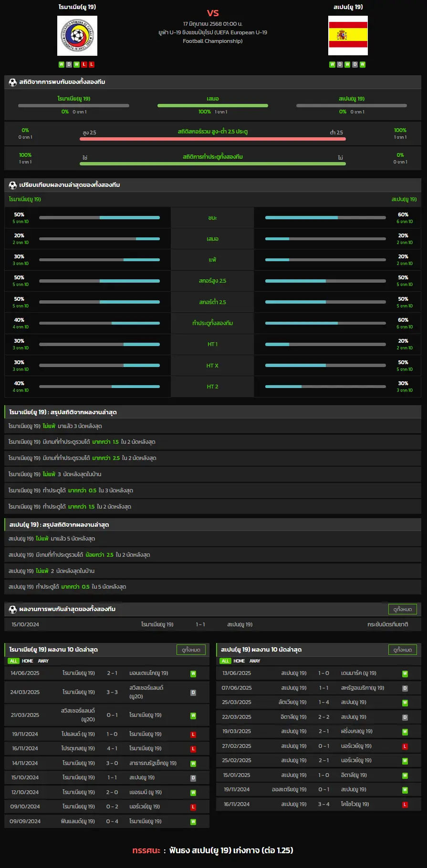Click W badge of the 15/01/2025 Spain match
This screenshot has height=868, width=427.
pyautogui.click(x=405, y=776)
